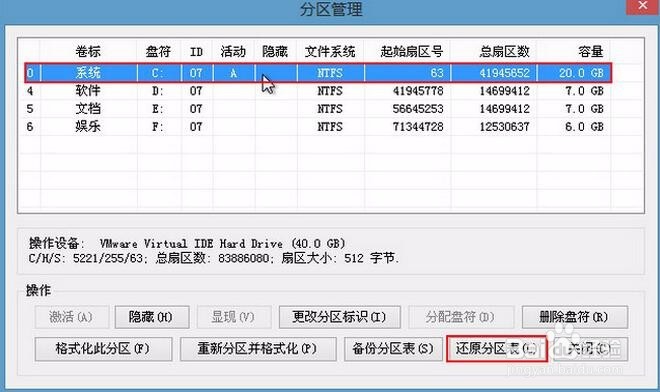
Task: Click the 隐藏 column header
Action: pos(275,52)
